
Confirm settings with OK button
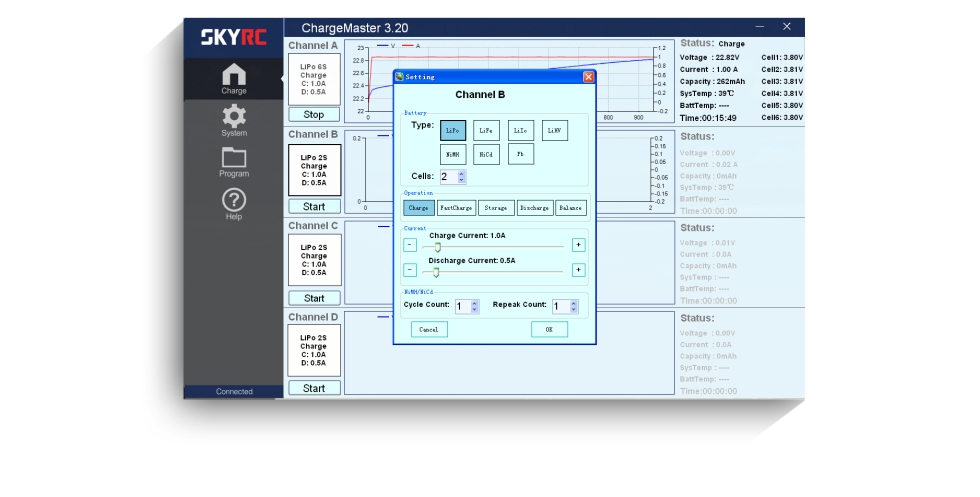coord(549,329)
